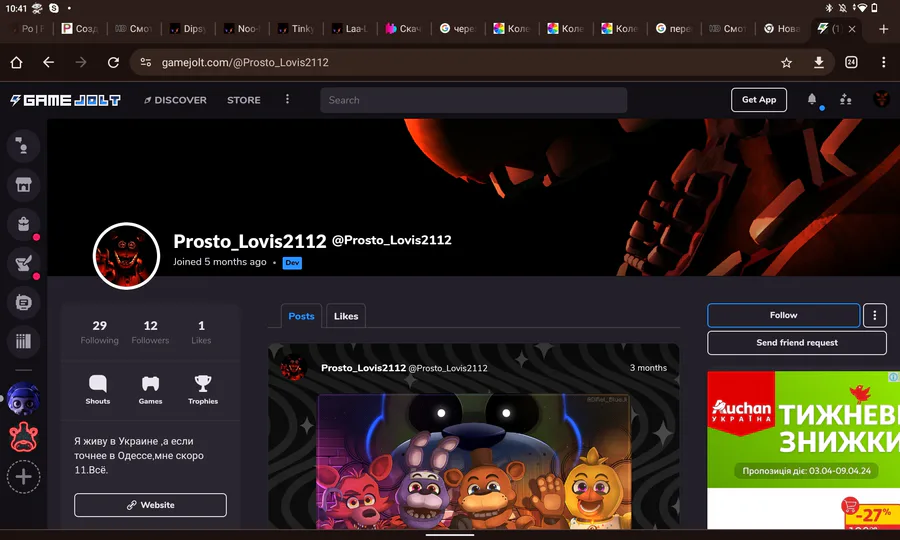Bookmark this page with the star

pos(786,63)
